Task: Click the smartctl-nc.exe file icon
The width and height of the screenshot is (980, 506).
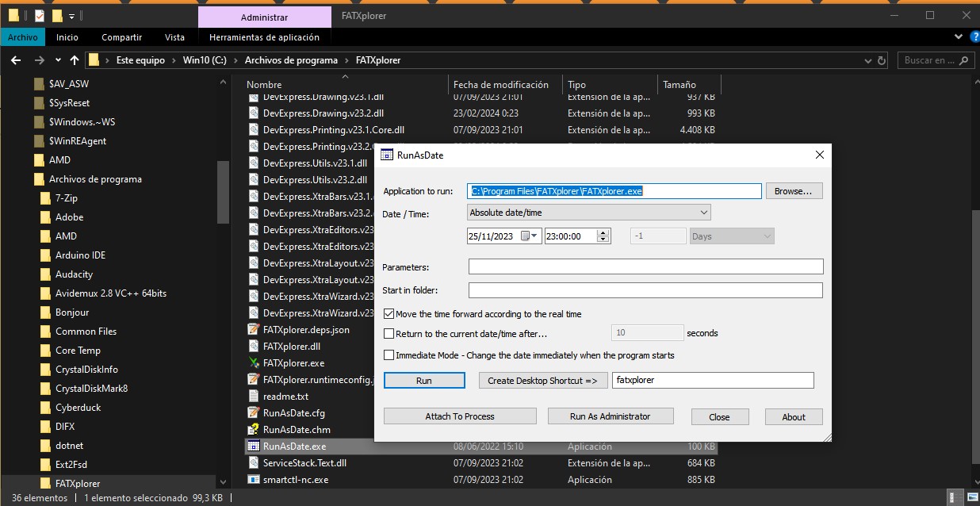Action: point(254,480)
